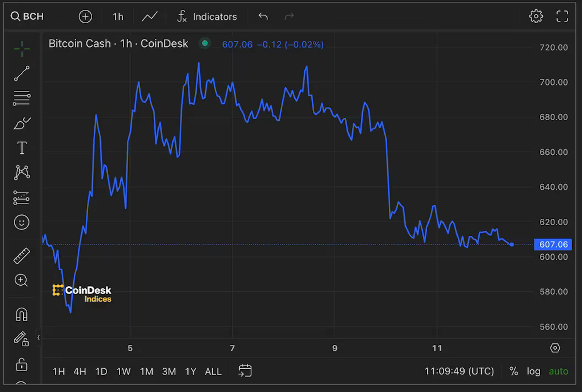Screen dimensions: 582x392
Task: Open the Indicators dialog
Action: [x=207, y=16]
